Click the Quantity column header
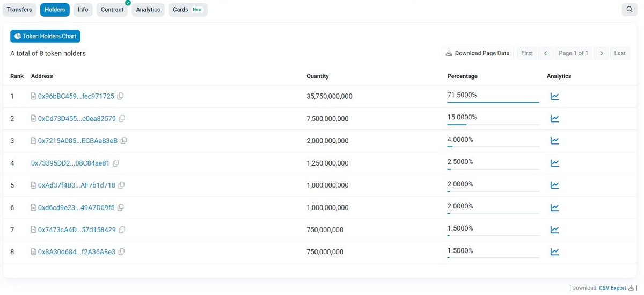Image resolution: width=644 pixels, height=295 pixels. pyautogui.click(x=318, y=76)
